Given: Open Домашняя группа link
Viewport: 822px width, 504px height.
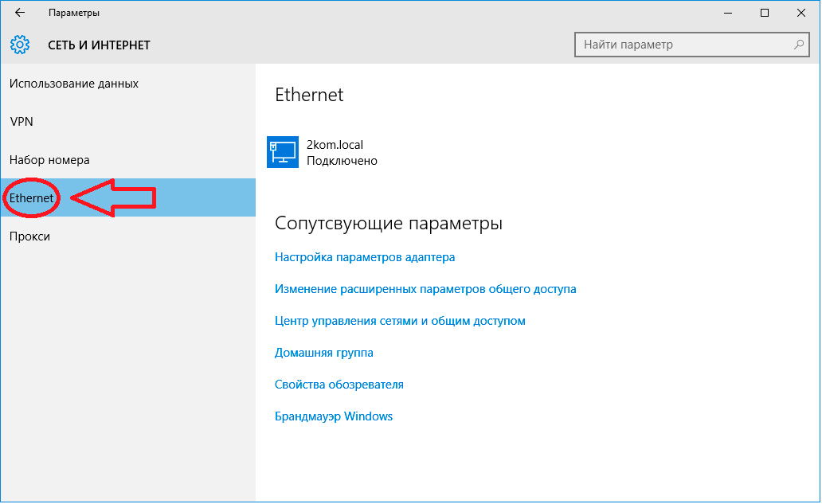Looking at the screenshot, I should point(324,353).
